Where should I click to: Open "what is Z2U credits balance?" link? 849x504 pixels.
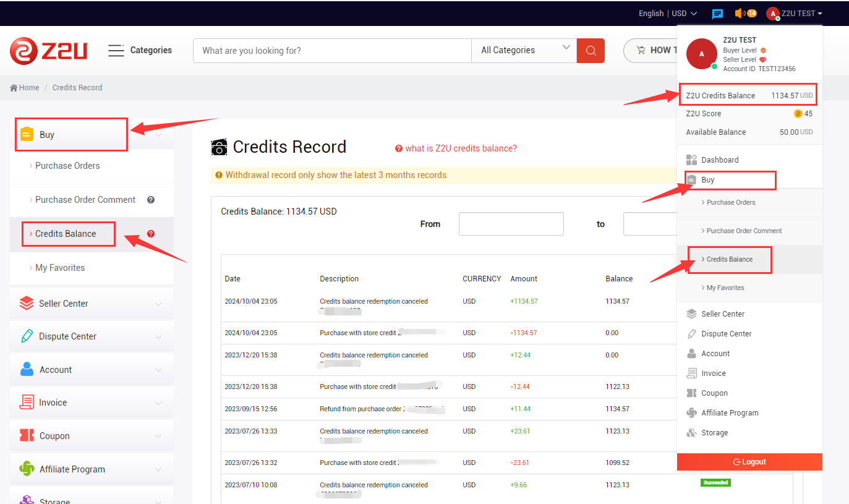(460, 148)
